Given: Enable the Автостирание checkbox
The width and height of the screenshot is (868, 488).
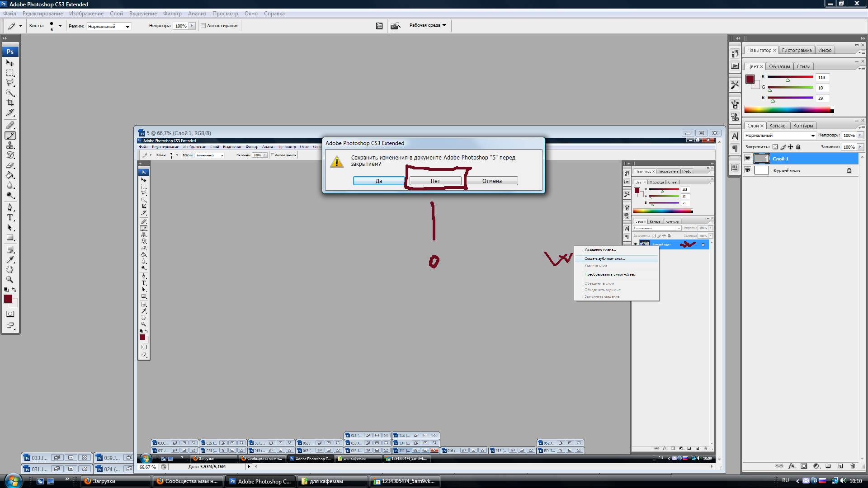Looking at the screenshot, I should [x=203, y=26].
